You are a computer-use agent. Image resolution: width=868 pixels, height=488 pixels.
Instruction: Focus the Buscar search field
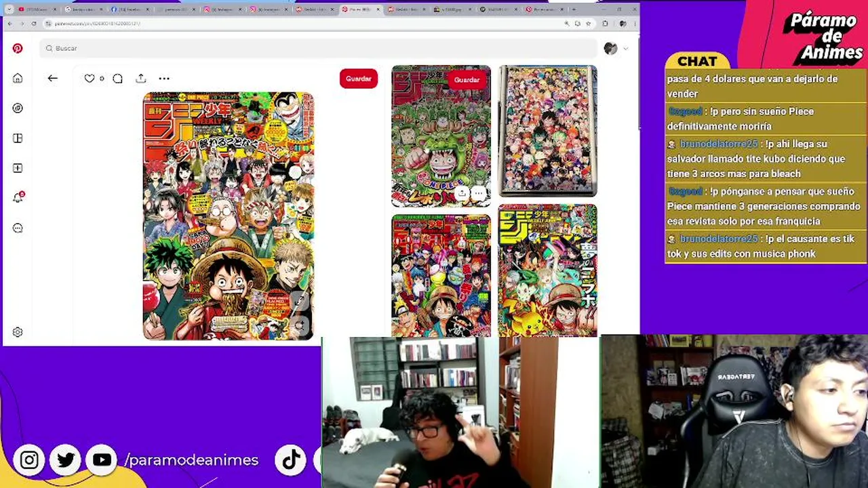pos(319,48)
